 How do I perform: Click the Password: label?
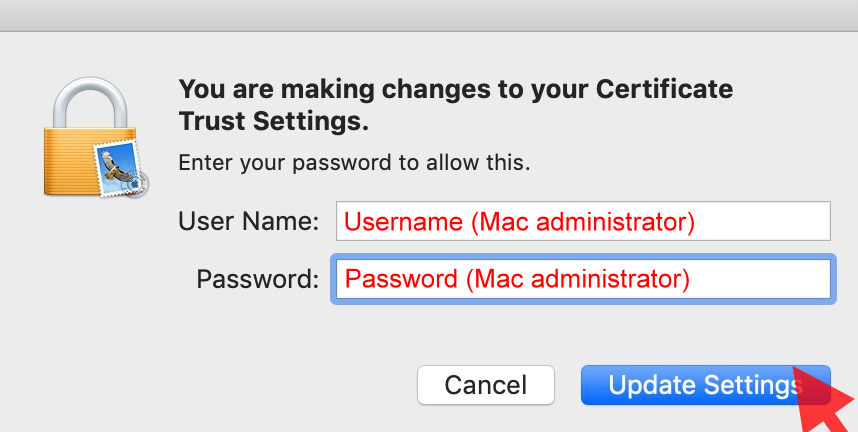258,279
